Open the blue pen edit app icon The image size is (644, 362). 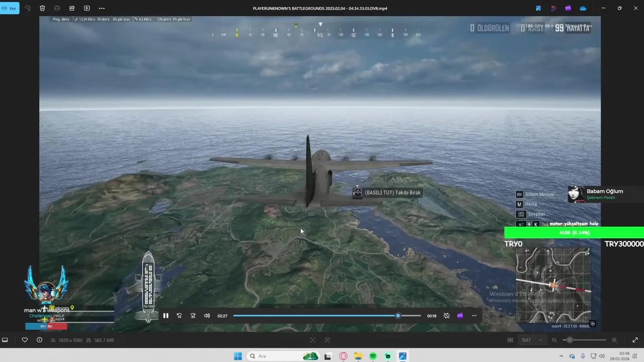(x=538, y=8)
